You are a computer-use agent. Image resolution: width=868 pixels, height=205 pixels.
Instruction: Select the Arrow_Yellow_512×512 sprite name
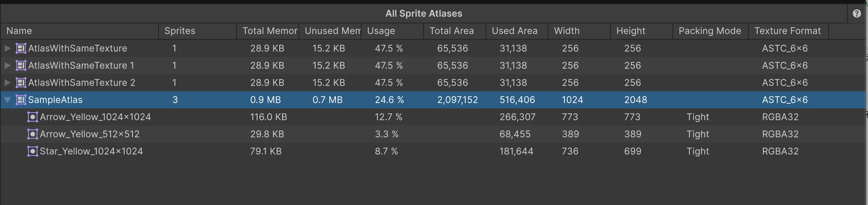click(90, 134)
